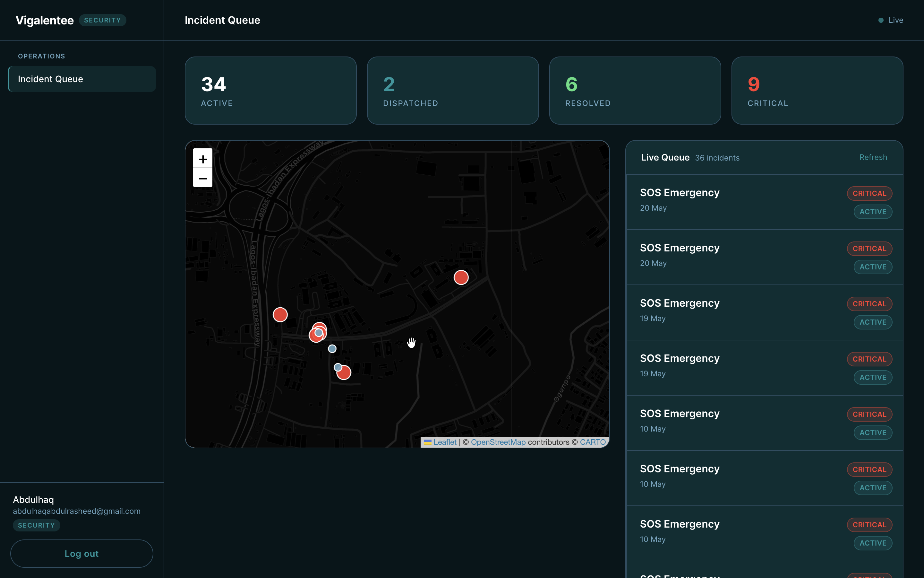The height and width of the screenshot is (578, 924).
Task: Click the lone blue-gray marker on the map
Action: pos(332,349)
